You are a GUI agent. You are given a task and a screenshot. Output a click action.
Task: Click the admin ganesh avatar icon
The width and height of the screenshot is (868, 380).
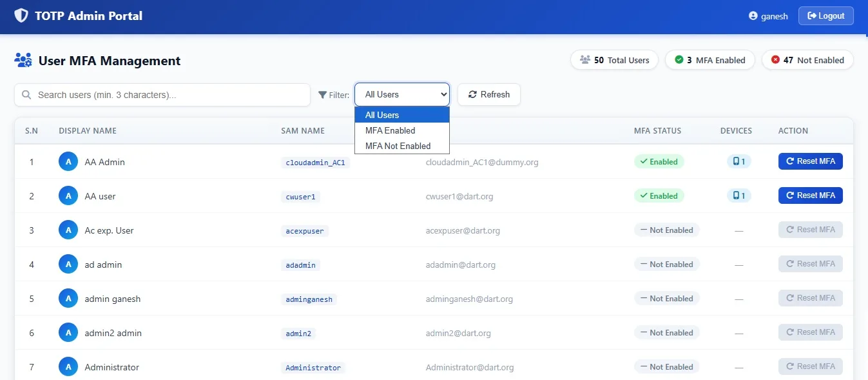(68, 298)
